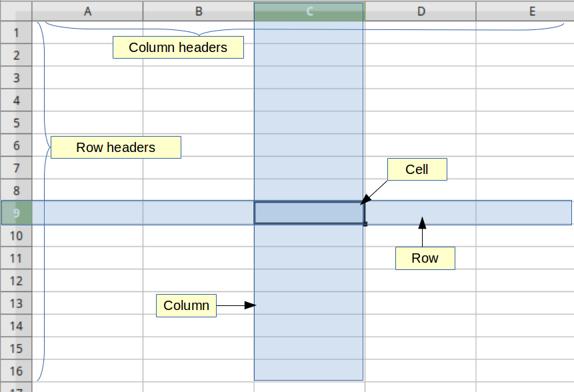Click the "Row headers" label box
Image resolution: width=574 pixels, height=392 pixels.
[115, 147]
